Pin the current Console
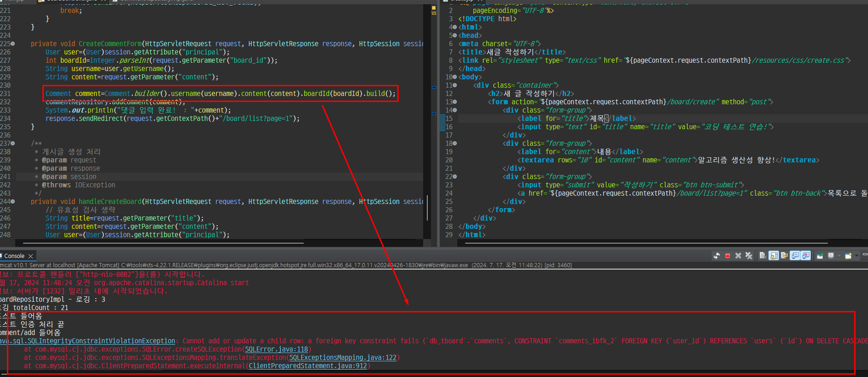 click(820, 256)
